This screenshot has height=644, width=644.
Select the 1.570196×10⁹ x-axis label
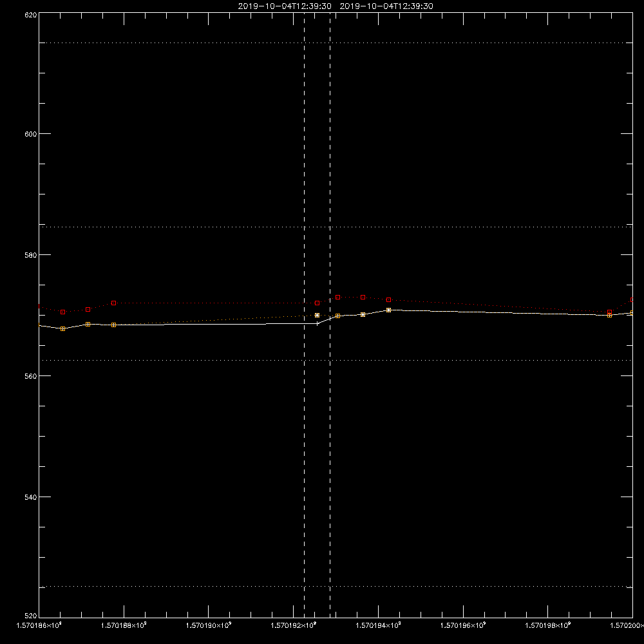point(463,625)
